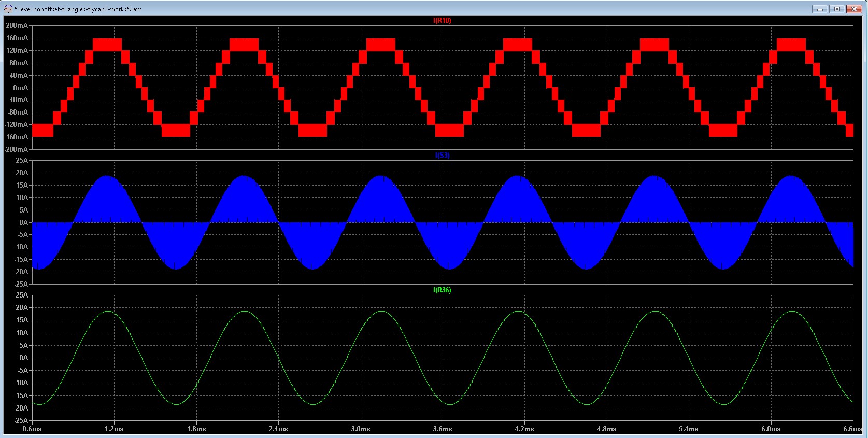The height and width of the screenshot is (438, 868).
Task: Click the 6.0ms time axis label
Action: click(771, 429)
